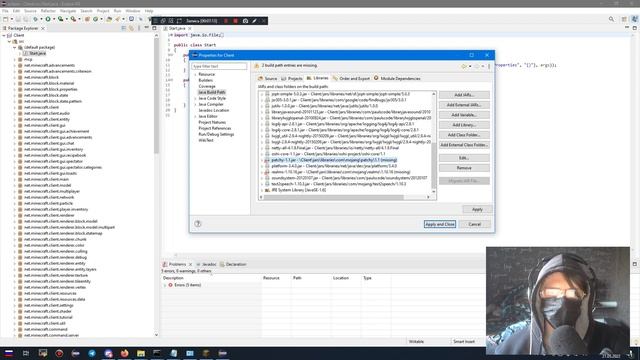Open help icon in Properties dialog

point(198,224)
